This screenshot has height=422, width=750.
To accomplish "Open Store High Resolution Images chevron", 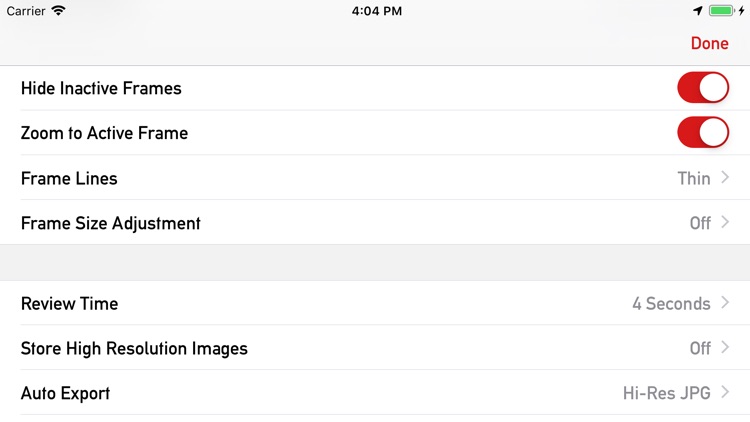I will pos(725,347).
